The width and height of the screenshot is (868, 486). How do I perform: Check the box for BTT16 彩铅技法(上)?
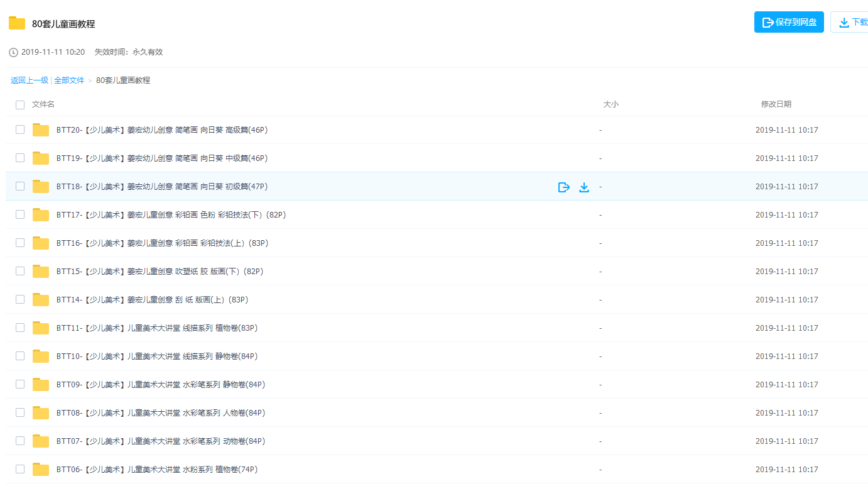pyautogui.click(x=20, y=243)
